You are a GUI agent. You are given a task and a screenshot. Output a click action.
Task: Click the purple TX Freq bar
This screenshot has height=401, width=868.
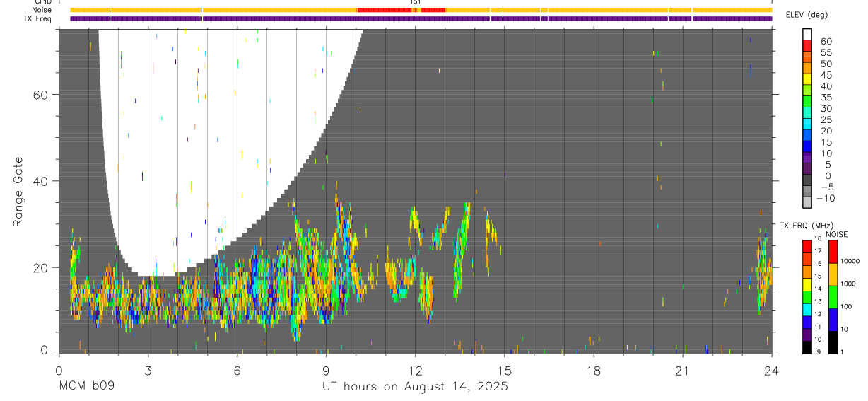[x=421, y=18]
